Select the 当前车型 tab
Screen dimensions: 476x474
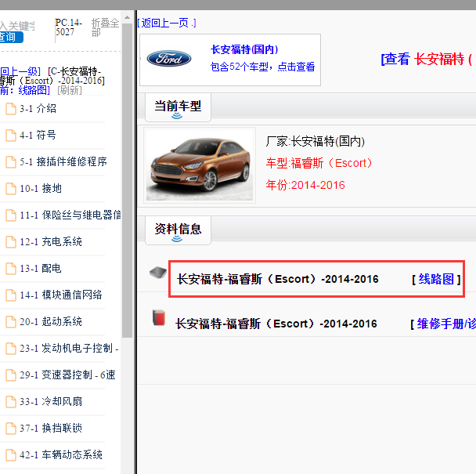178,107
